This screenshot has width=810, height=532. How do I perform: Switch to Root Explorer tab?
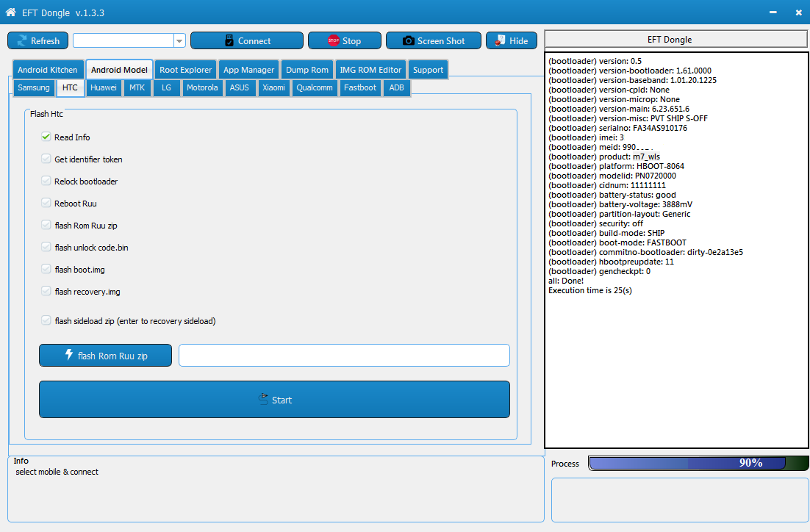(185, 70)
